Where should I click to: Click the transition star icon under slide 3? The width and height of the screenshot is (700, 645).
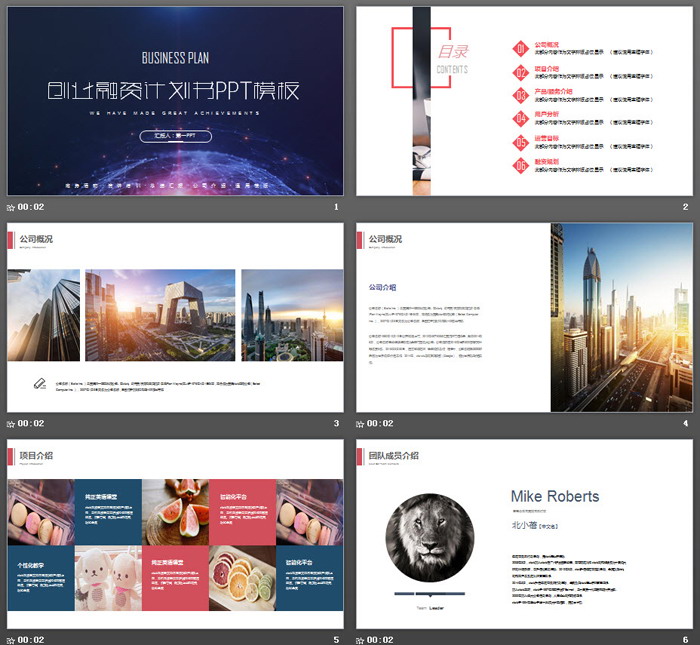coord(11,423)
